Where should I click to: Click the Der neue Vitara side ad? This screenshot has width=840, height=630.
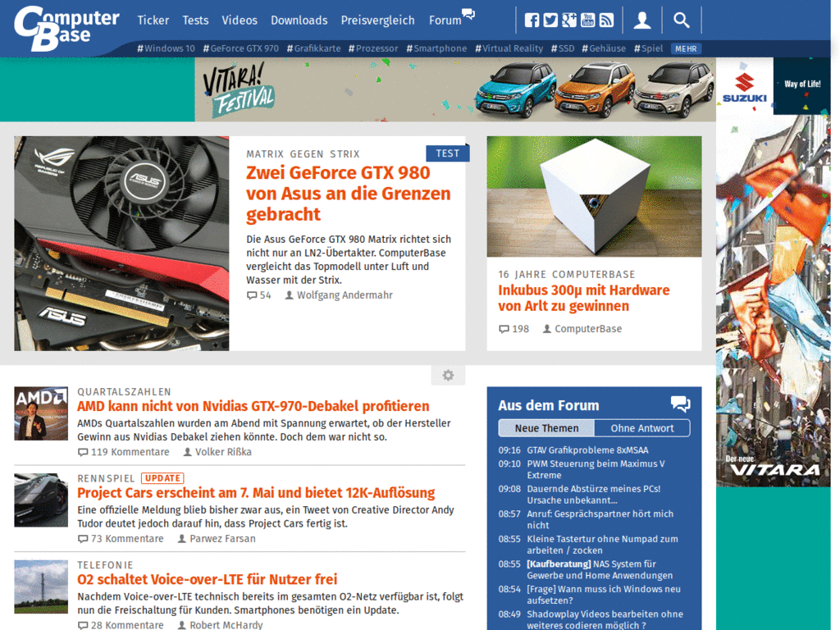[x=773, y=300]
